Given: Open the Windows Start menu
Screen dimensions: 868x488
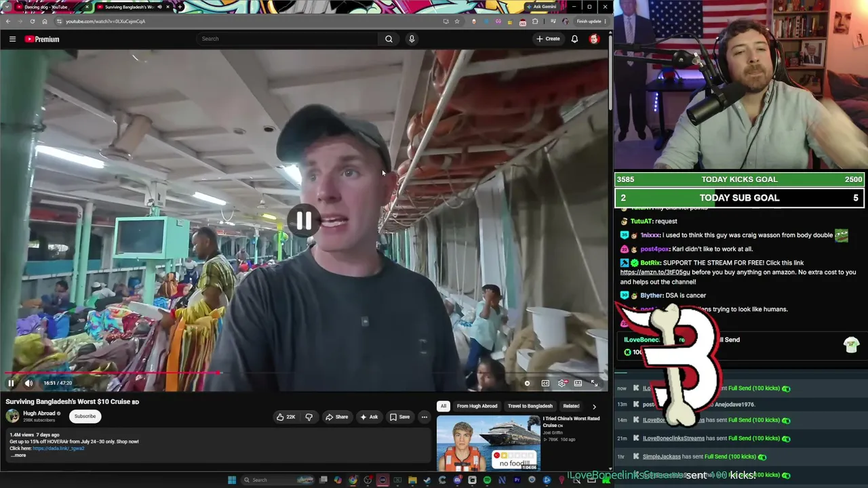Looking at the screenshot, I should coord(232,480).
